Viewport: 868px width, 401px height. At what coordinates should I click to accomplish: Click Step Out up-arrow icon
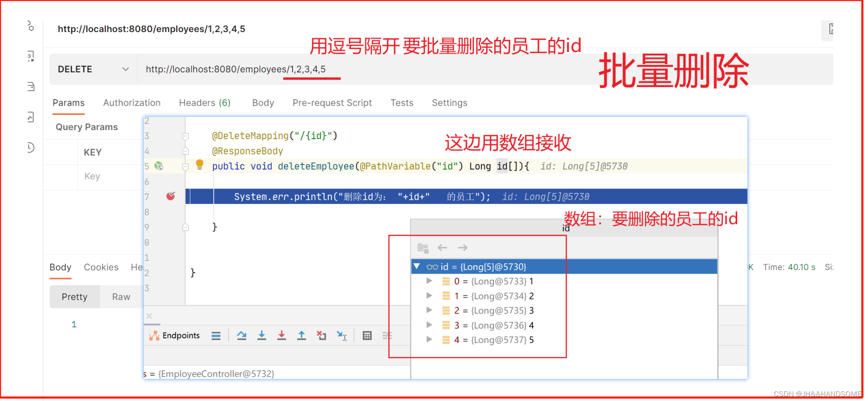click(x=301, y=335)
